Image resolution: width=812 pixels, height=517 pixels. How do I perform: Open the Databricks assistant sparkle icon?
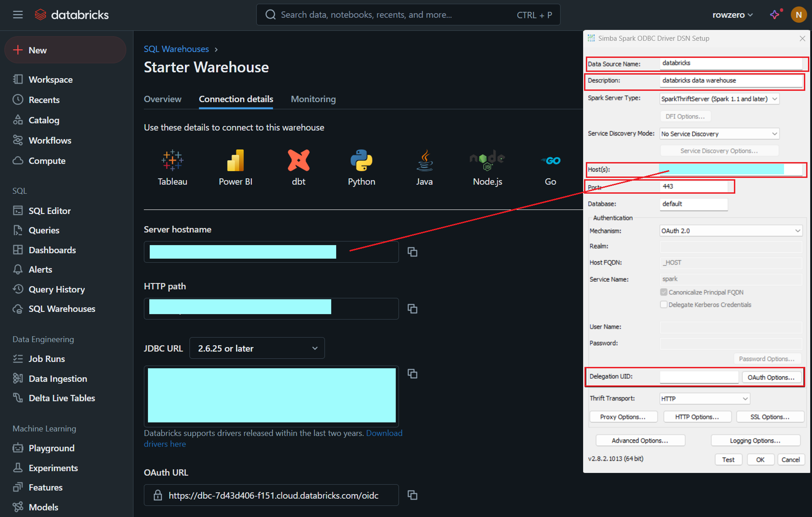[775, 14]
